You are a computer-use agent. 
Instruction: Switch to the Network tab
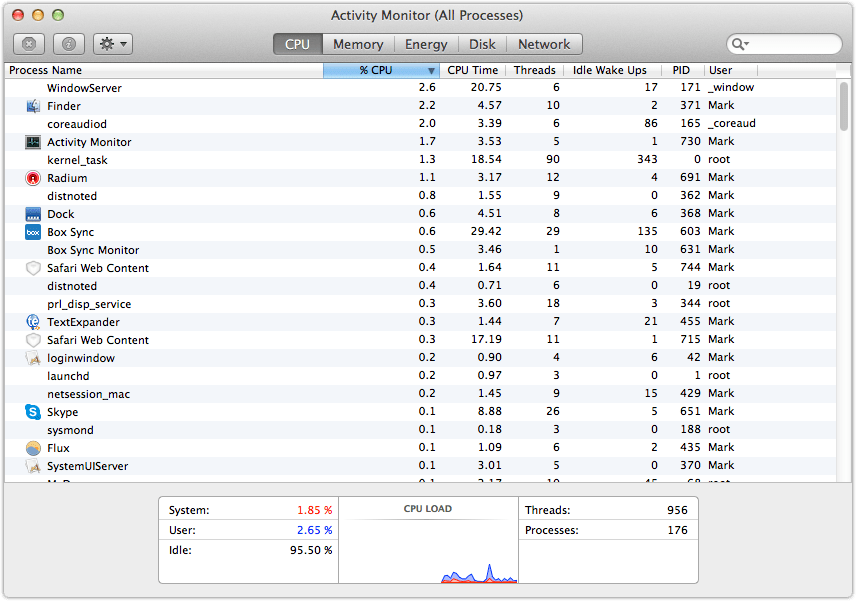point(544,44)
